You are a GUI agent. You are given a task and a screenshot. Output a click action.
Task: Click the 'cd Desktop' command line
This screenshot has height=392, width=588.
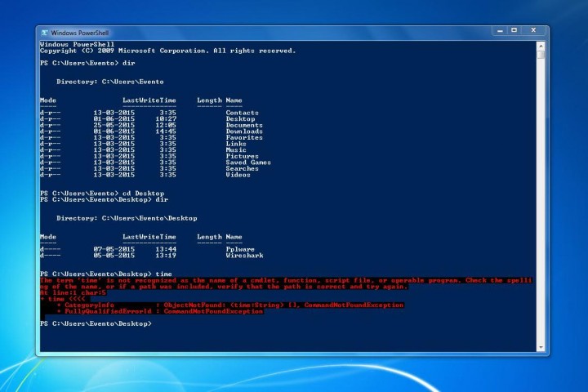pos(102,194)
